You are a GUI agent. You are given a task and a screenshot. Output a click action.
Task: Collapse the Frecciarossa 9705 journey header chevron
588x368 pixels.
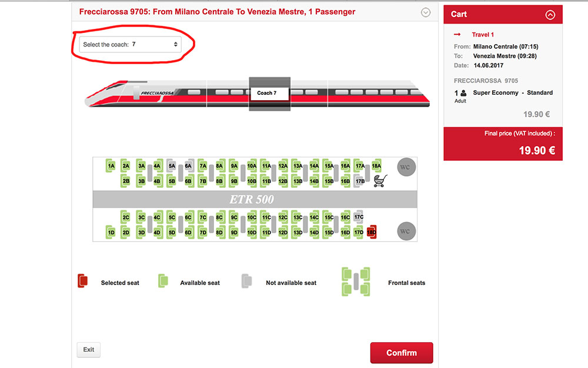pyautogui.click(x=426, y=12)
